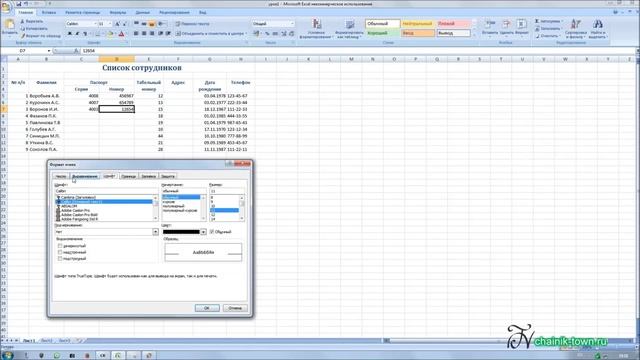Click the Decrease font size icon
Image resolution: width=640 pixels, height=360 pixels.
click(125, 24)
